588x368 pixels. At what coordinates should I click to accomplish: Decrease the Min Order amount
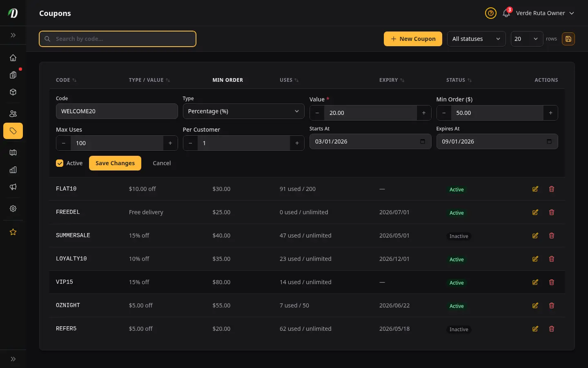click(444, 113)
